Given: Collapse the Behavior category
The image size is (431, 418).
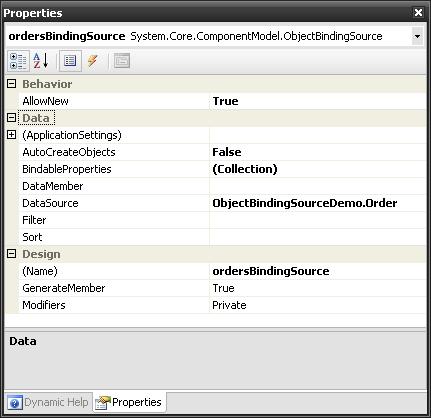Looking at the screenshot, I should click(x=11, y=84).
